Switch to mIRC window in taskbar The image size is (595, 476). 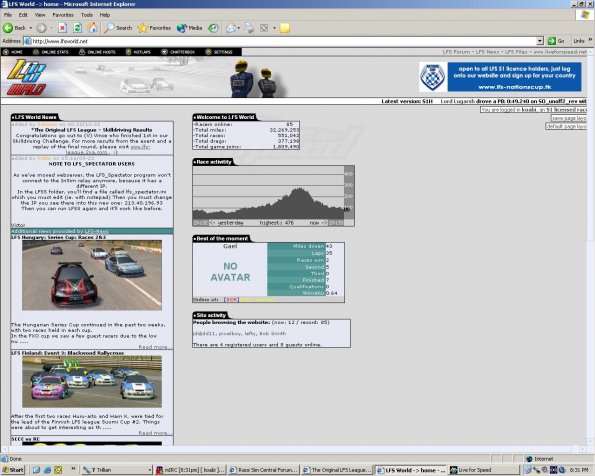[x=190, y=470]
